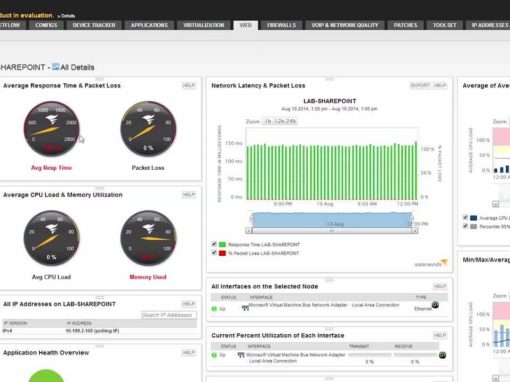
Task: Click All Details node icon beside page title
Action: click(x=56, y=67)
